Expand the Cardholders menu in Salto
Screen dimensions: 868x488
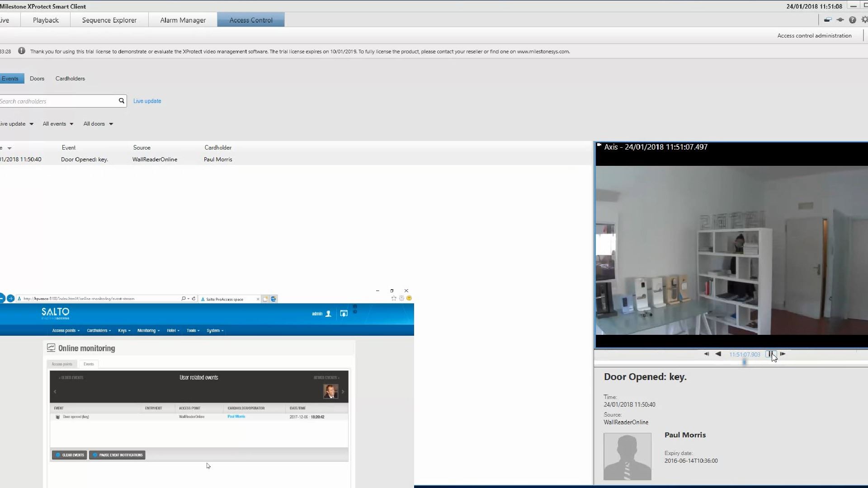click(99, 330)
